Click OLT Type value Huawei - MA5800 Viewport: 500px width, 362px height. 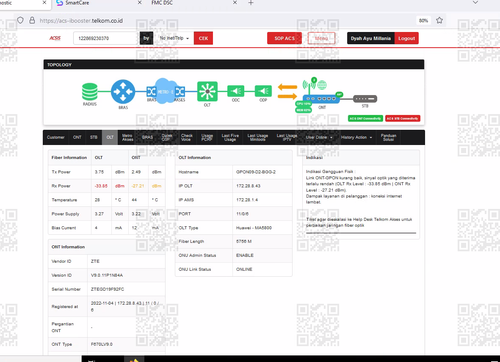(x=254, y=228)
